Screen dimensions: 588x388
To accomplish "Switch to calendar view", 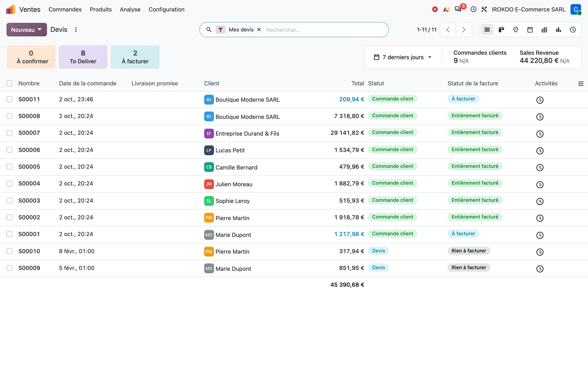I will [x=530, y=30].
